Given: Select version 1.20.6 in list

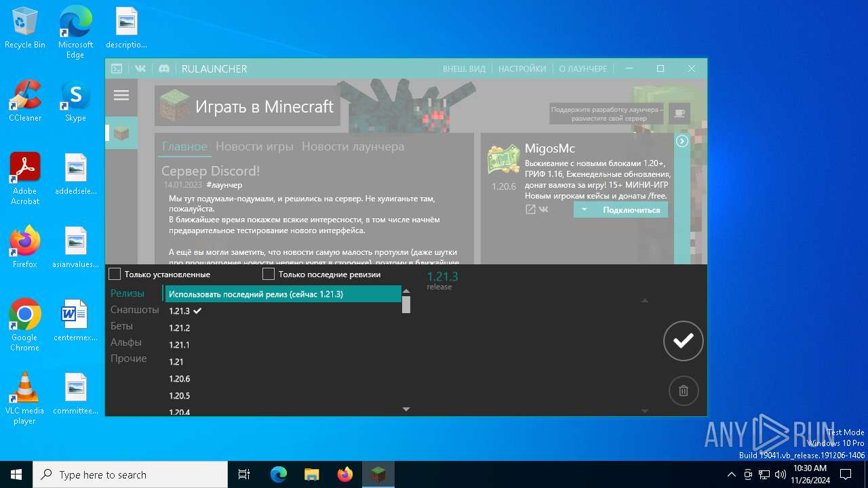Looking at the screenshot, I should (283, 378).
